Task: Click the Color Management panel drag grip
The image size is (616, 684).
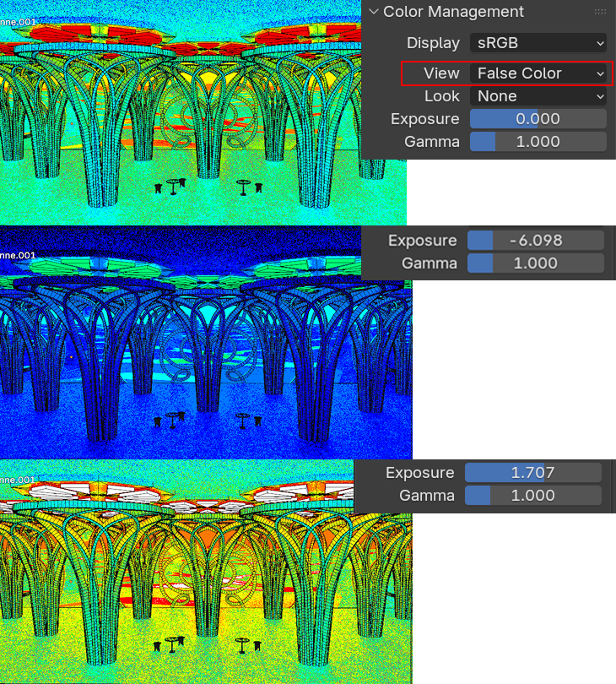Action: 600,12
